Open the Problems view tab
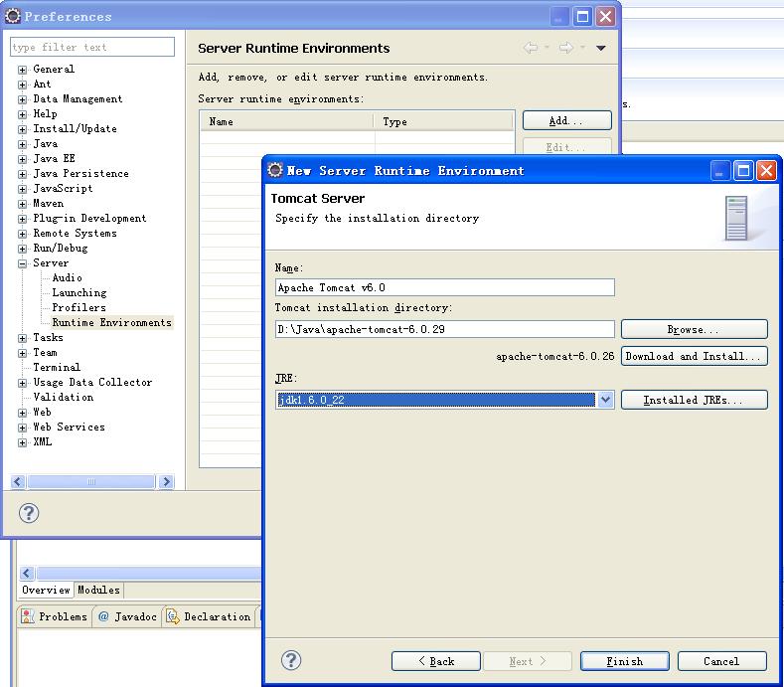 click(x=55, y=616)
